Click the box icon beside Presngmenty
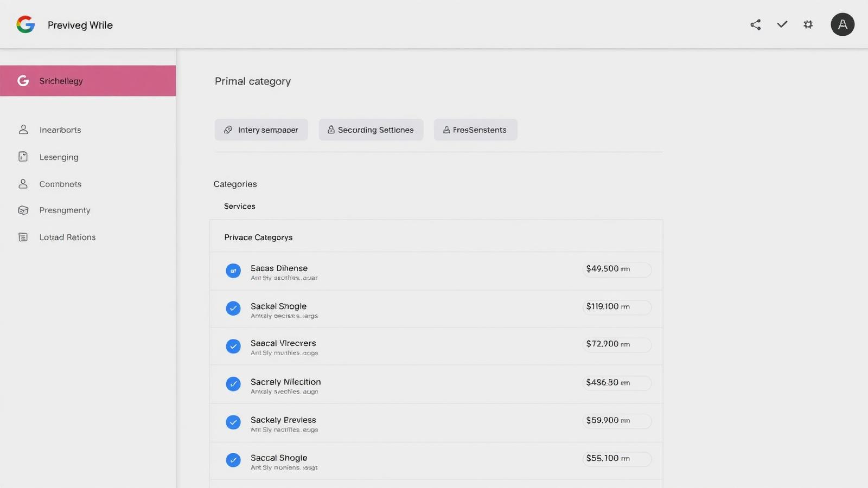The width and height of the screenshot is (868, 488). coord(23,210)
